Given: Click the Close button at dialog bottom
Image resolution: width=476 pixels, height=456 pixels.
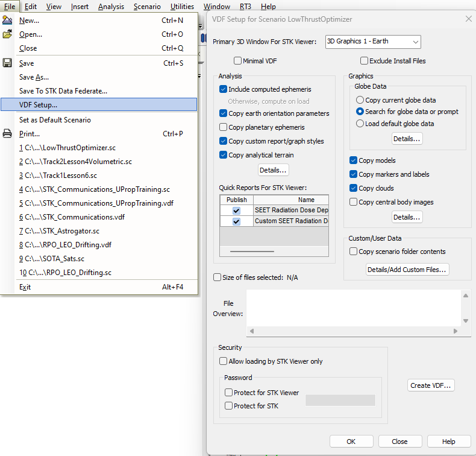Looking at the screenshot, I should coord(400,442).
